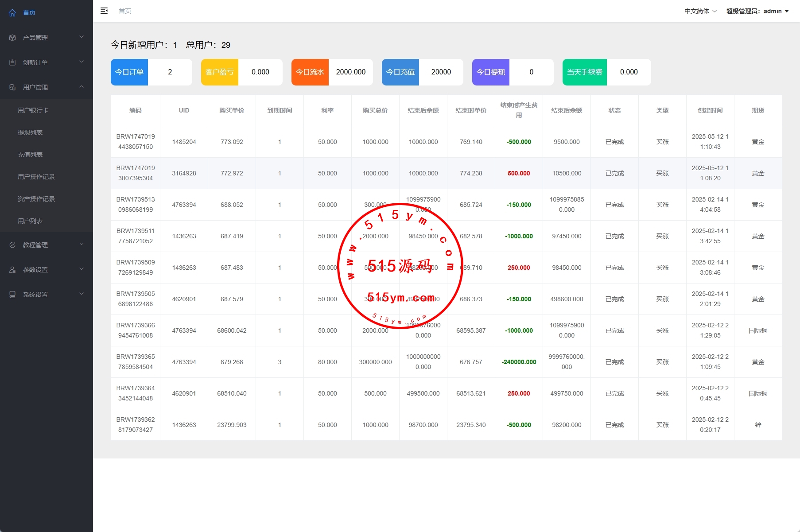800x532 pixels.
Task: Click the blue 今日订单 stat card
Action: point(129,72)
